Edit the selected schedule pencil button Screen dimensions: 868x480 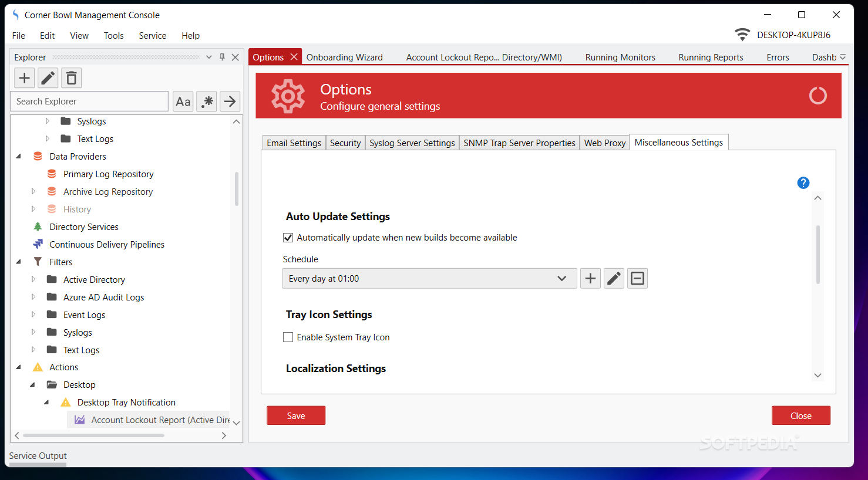(x=614, y=279)
